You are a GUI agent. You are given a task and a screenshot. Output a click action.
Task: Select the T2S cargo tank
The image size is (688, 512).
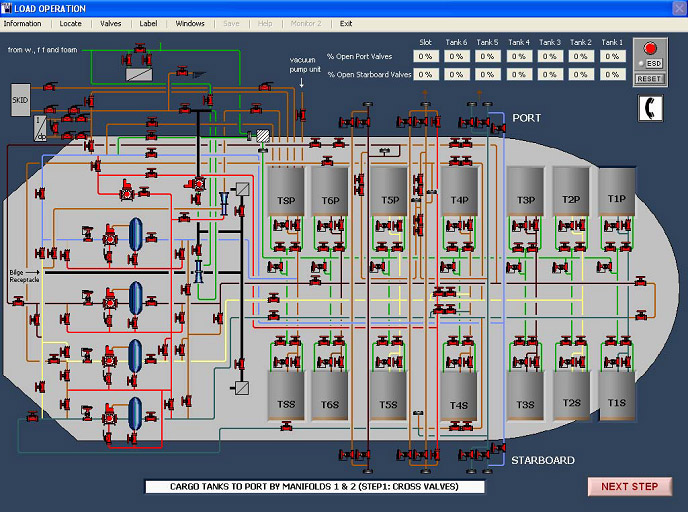[571, 396]
